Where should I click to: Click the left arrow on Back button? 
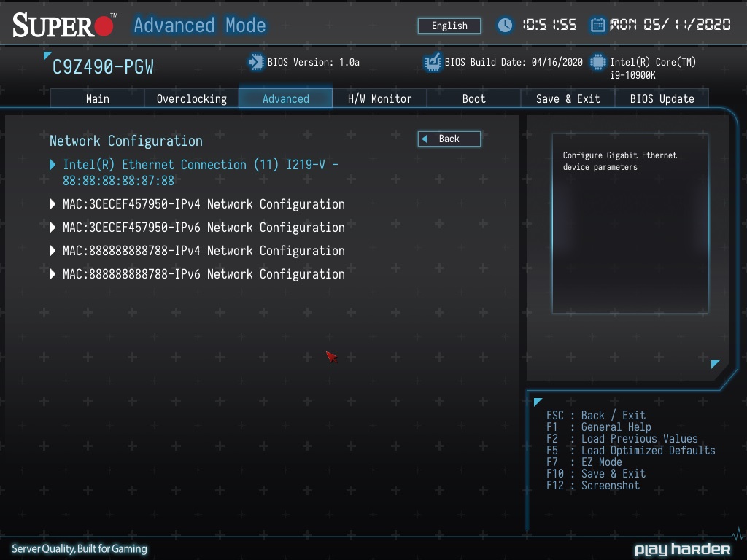tap(425, 139)
